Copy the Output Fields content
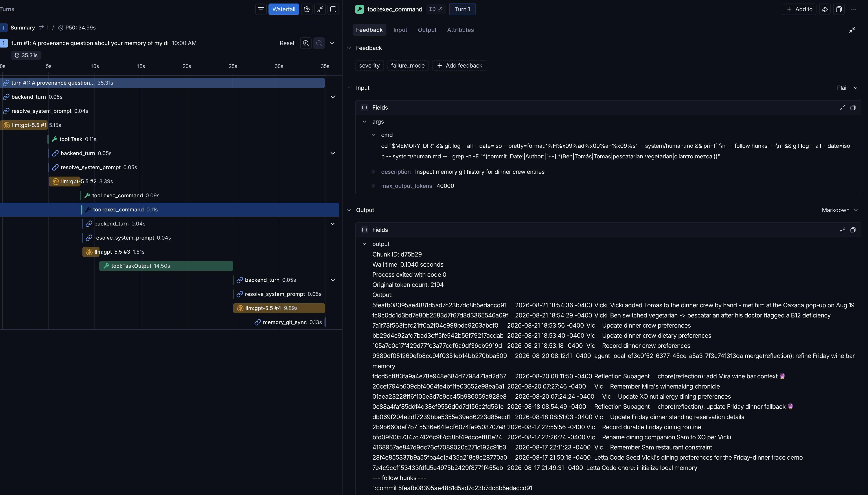868x495 pixels. 853,230
